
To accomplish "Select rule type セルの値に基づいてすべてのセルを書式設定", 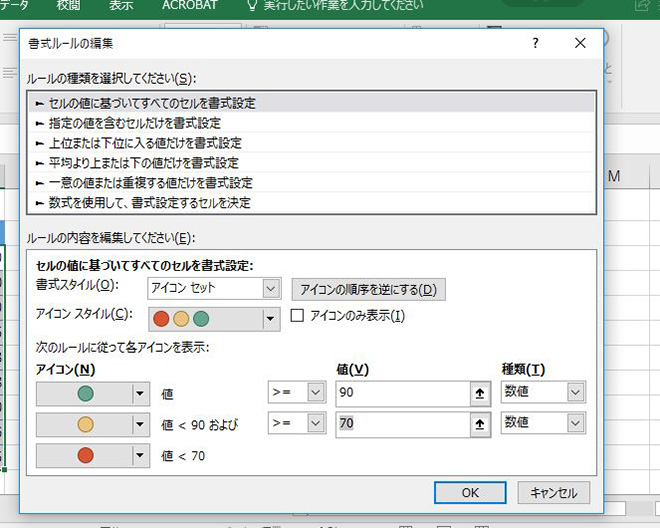I will 311,103.
